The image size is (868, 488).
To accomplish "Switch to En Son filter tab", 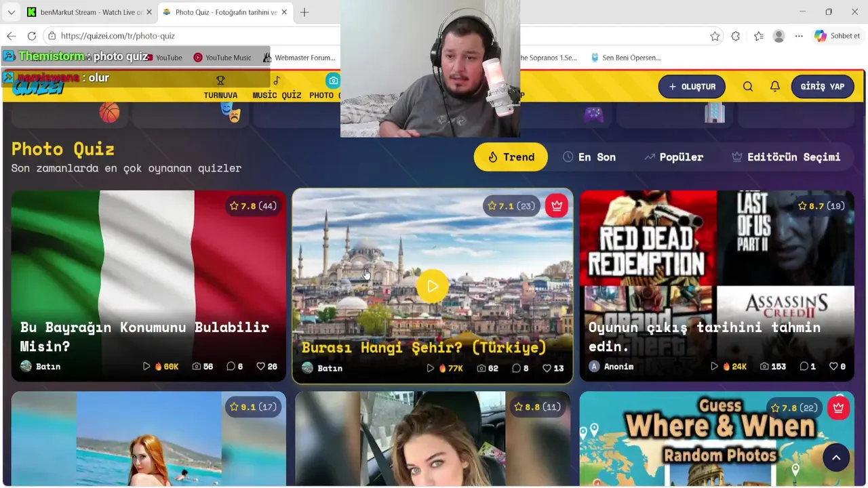I will point(589,157).
